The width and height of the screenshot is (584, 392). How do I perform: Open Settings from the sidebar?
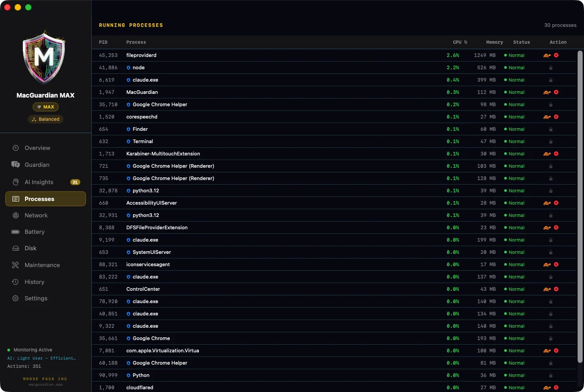tap(46, 299)
